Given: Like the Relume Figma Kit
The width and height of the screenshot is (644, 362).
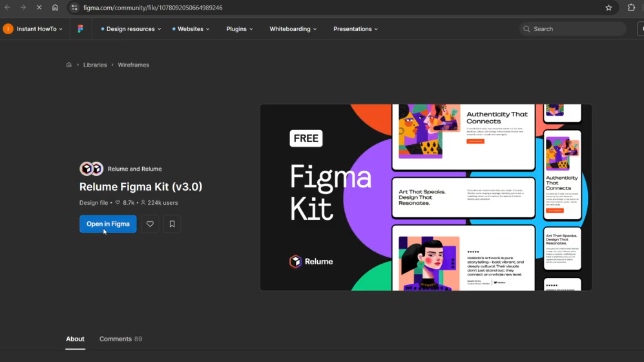Looking at the screenshot, I should [150, 224].
